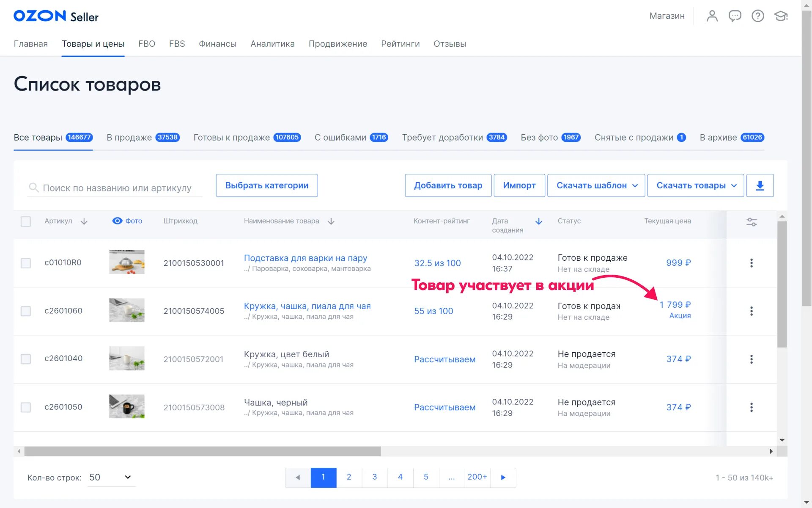Open three-dot menu for c2601040 row
This screenshot has width=812, height=508.
(752, 359)
